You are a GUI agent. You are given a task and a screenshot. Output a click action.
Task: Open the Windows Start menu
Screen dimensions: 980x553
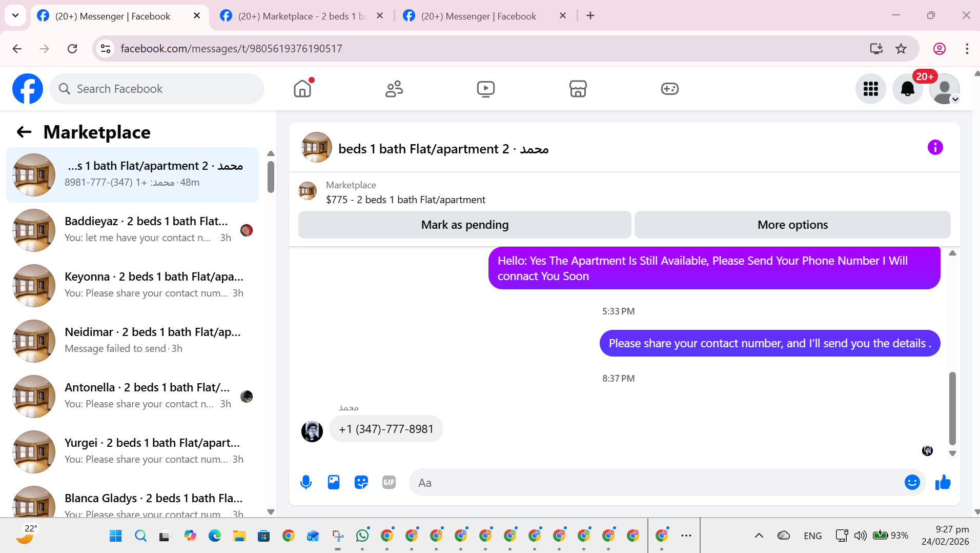point(116,536)
